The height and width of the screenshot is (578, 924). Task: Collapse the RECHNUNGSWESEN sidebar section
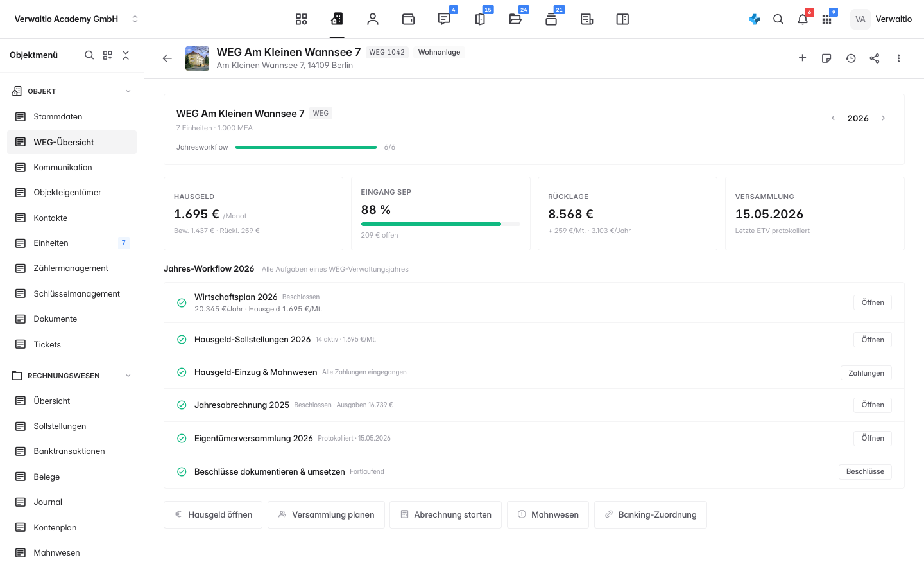click(128, 376)
